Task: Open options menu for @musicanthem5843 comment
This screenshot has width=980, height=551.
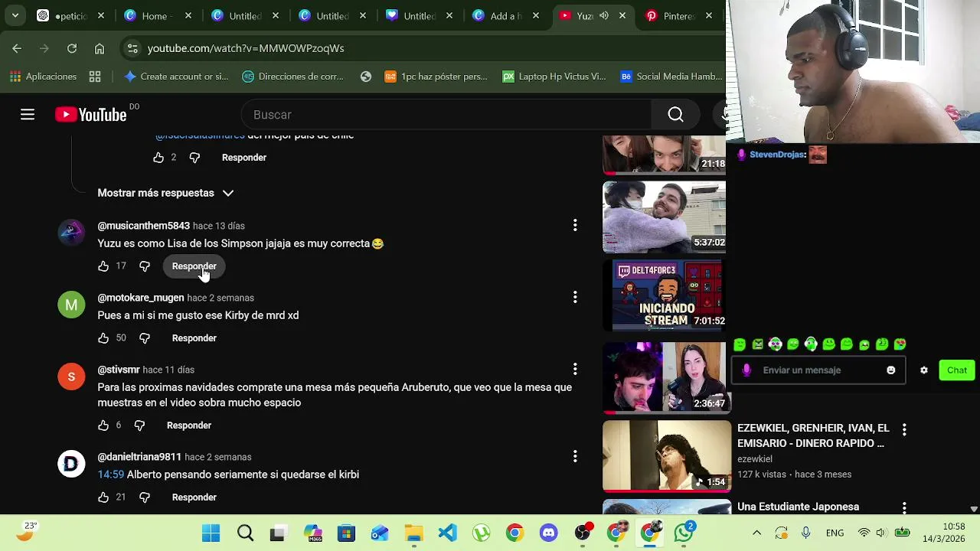Action: click(x=575, y=225)
